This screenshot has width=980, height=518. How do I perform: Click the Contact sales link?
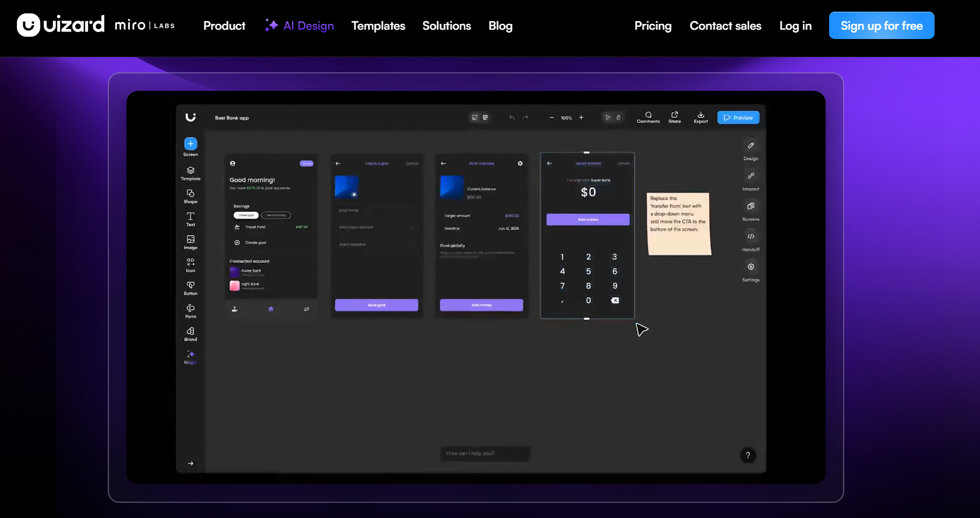pos(725,26)
